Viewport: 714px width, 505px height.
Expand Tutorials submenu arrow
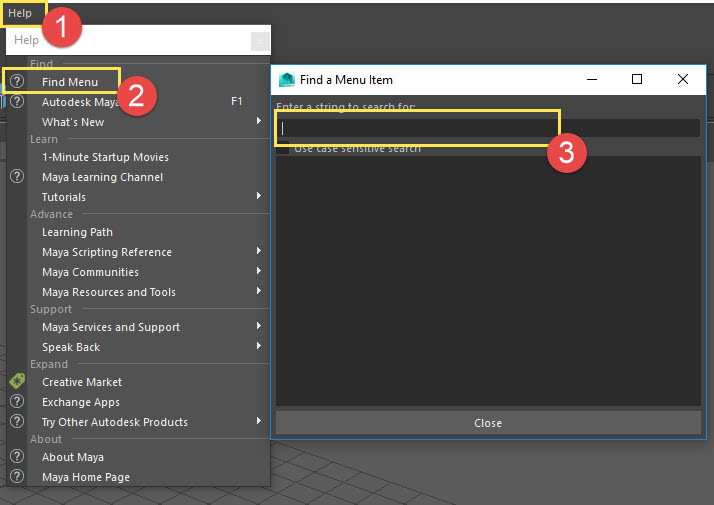(x=259, y=196)
